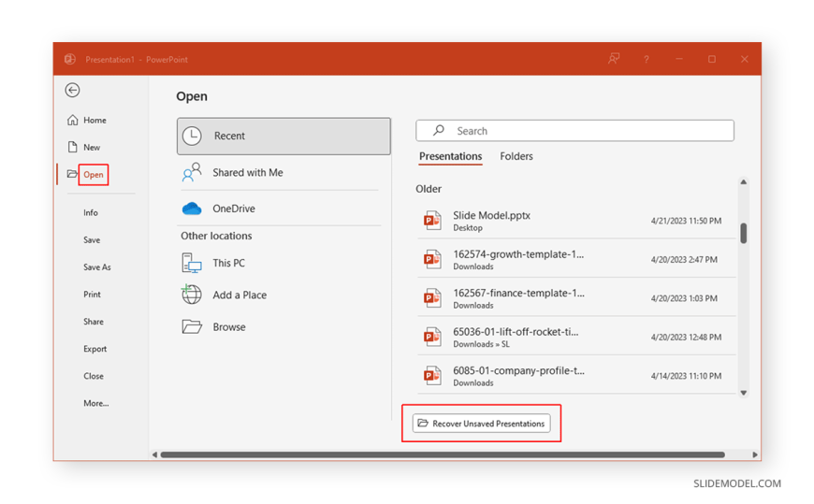The width and height of the screenshot is (814, 504).
Task: Choose Export from the sidebar
Action: (94, 349)
